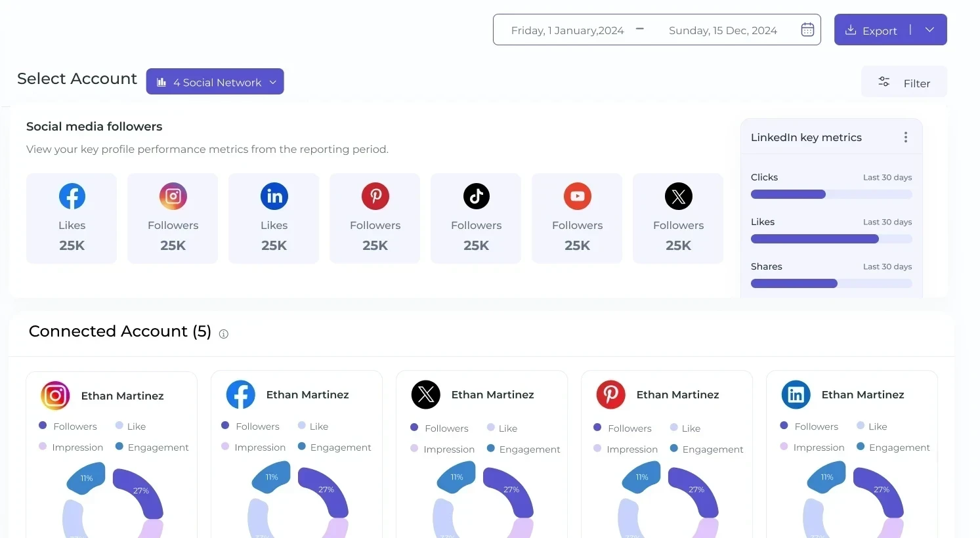The height and width of the screenshot is (538, 980).
Task: Toggle Like legend in Instagram account card
Action: pyautogui.click(x=131, y=426)
